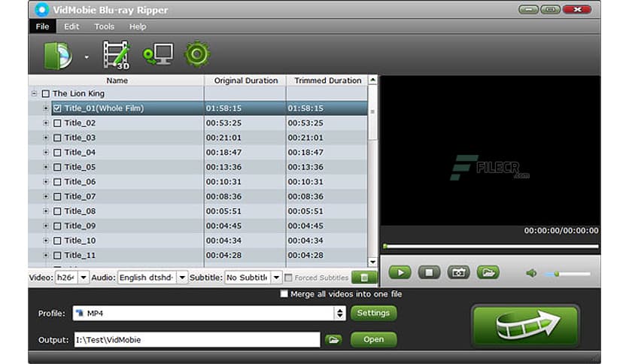Click the Settings button
This screenshot has height=364, width=629.
[373, 313]
